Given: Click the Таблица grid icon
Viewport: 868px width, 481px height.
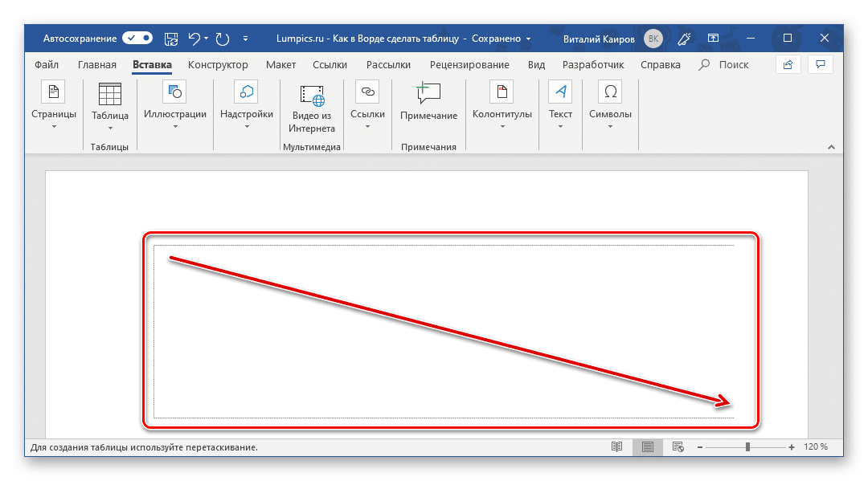Looking at the screenshot, I should [x=109, y=94].
